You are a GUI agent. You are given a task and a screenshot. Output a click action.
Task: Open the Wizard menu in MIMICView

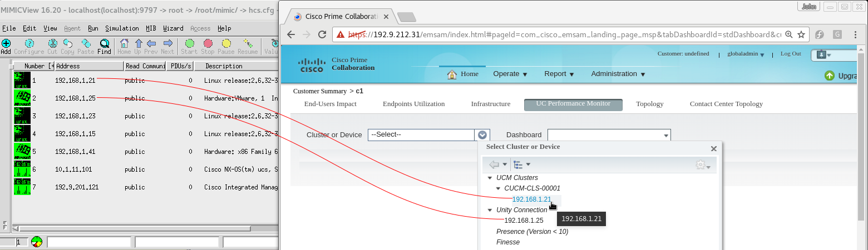coord(173,28)
